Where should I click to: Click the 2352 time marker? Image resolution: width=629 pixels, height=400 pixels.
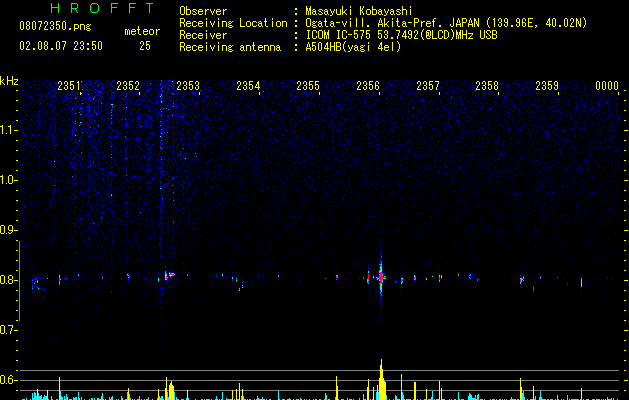(x=128, y=86)
